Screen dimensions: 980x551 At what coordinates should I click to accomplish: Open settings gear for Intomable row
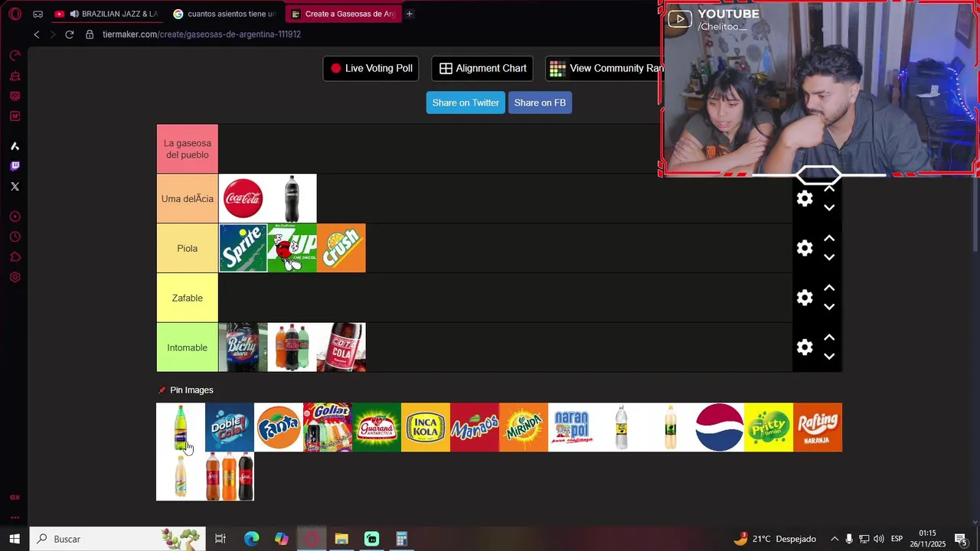pyautogui.click(x=805, y=348)
